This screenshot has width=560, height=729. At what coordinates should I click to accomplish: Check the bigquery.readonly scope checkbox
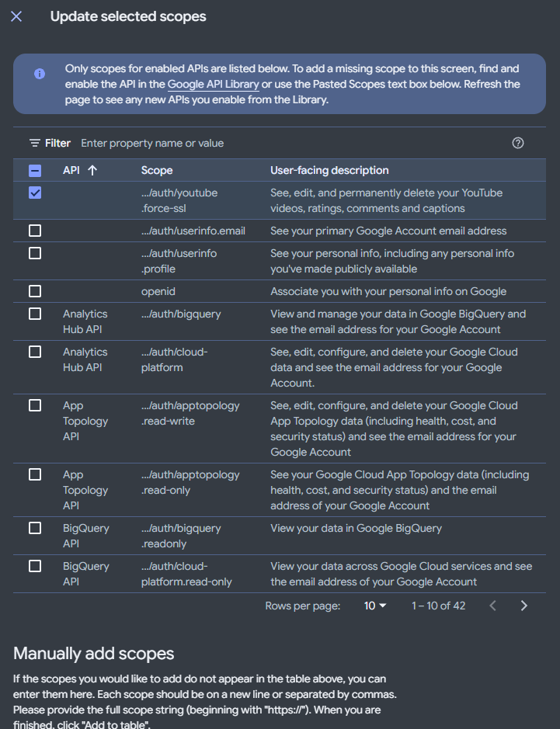coord(35,528)
